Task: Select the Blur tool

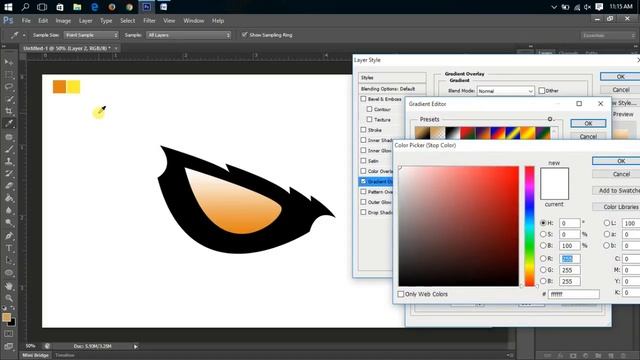Action: click(x=9, y=211)
